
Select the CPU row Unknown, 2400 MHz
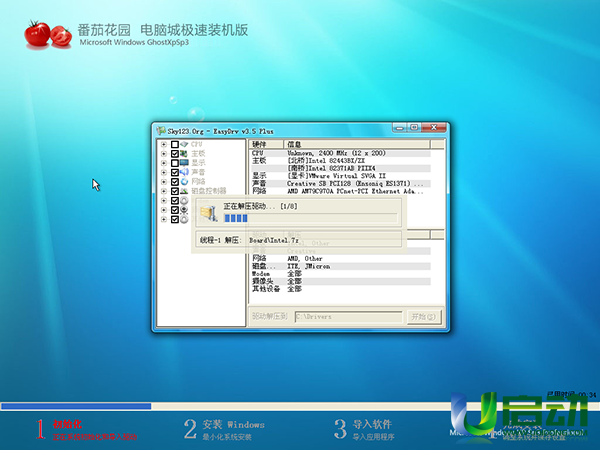coord(339,153)
